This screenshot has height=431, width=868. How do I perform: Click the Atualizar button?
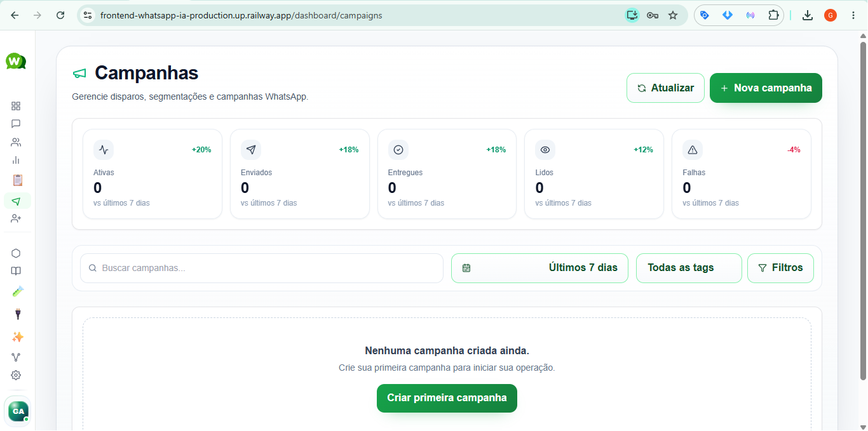665,88
